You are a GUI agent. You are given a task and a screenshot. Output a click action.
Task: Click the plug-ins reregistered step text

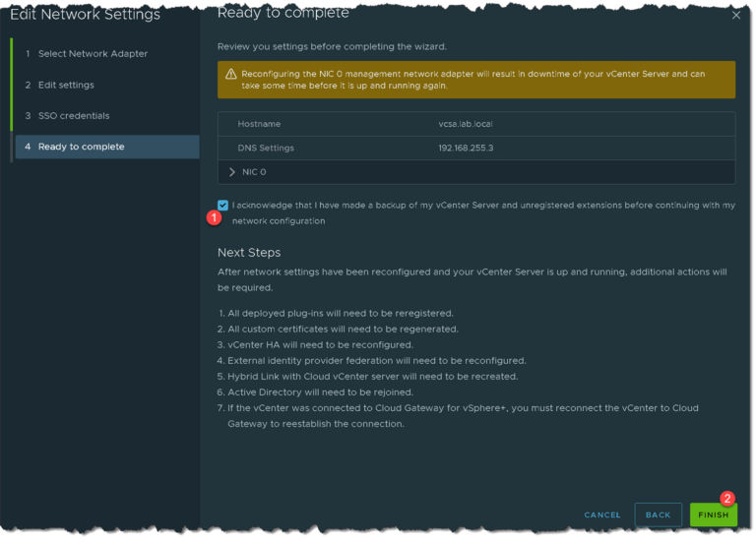pos(341,313)
